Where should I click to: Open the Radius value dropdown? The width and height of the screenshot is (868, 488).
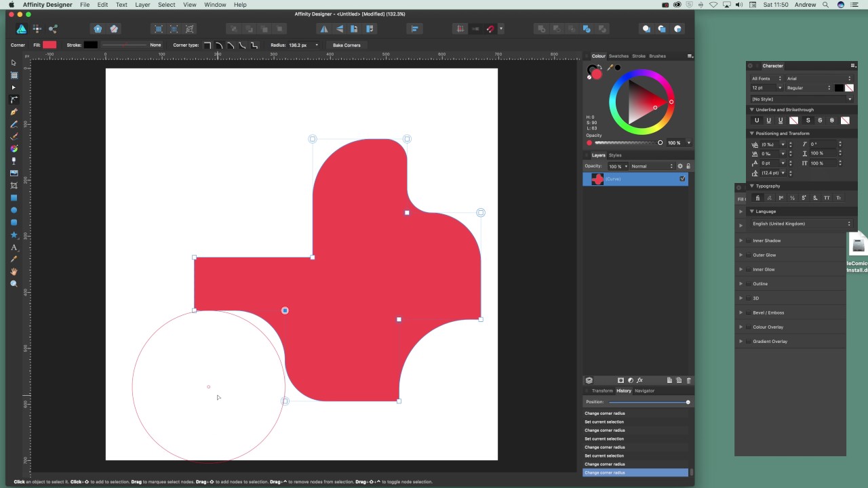316,45
